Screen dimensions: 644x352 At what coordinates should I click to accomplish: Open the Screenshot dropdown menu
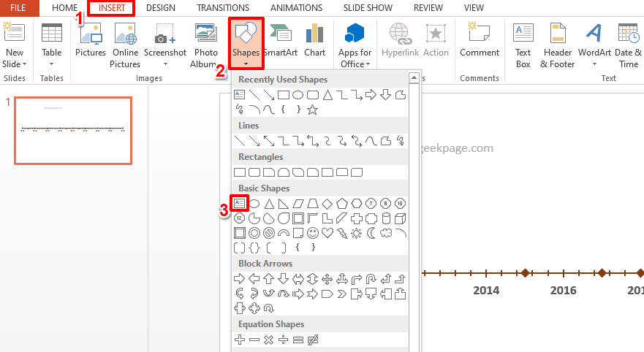[x=164, y=45]
